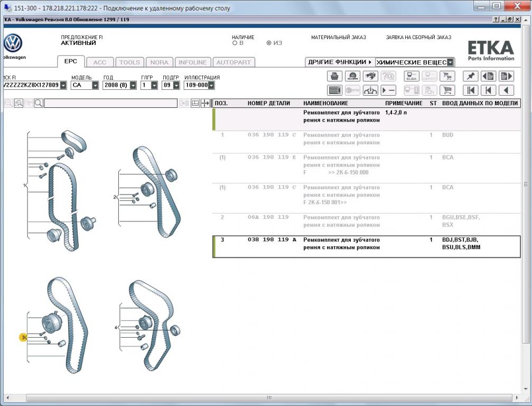Expand the ХИМИЧЕСКИЕ ВЕЩЕС dropdown

point(450,62)
